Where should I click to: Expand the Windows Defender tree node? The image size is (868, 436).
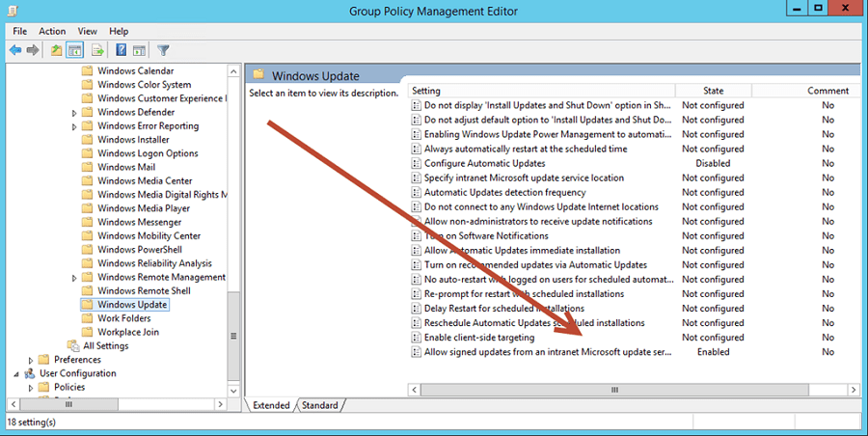74,113
